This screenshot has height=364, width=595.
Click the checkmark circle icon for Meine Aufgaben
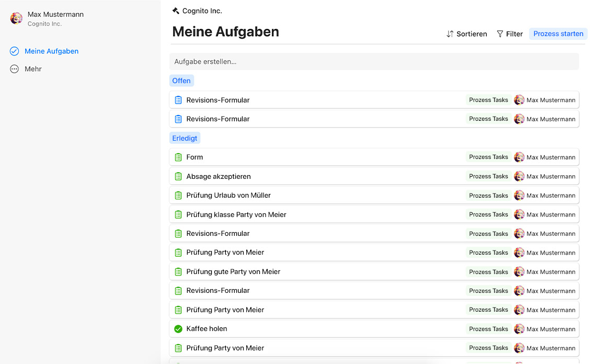pos(15,51)
